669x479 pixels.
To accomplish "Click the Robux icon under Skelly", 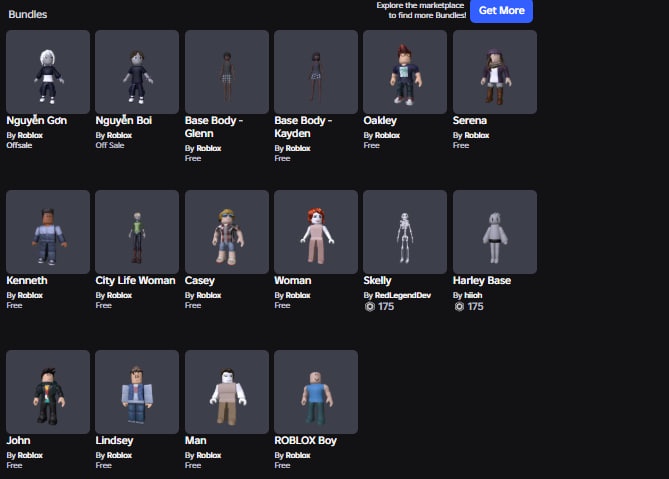I will click(x=369, y=307).
